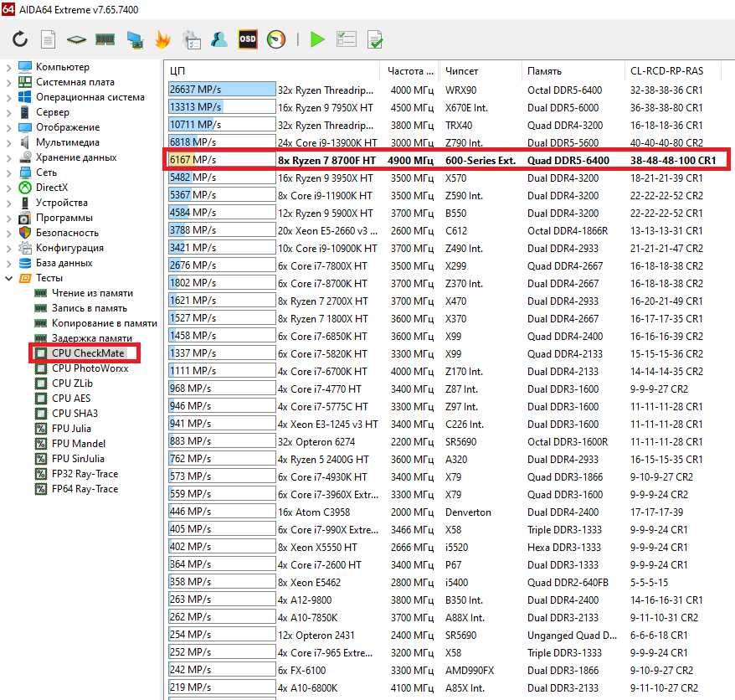The width and height of the screenshot is (735, 700).
Task: Select Задержка памяти test
Action: coord(92,338)
